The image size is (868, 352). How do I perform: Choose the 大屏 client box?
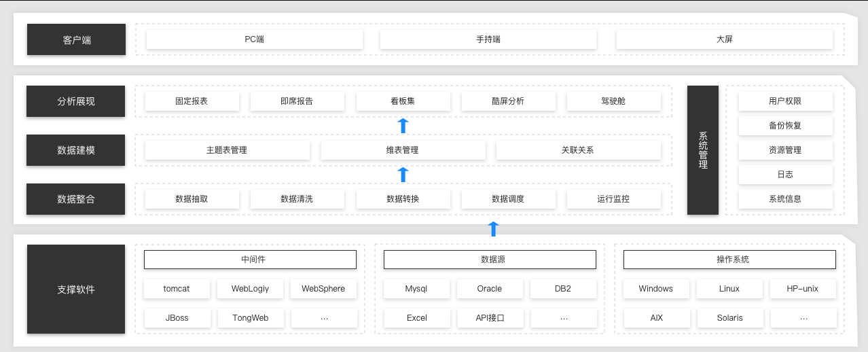pos(725,39)
